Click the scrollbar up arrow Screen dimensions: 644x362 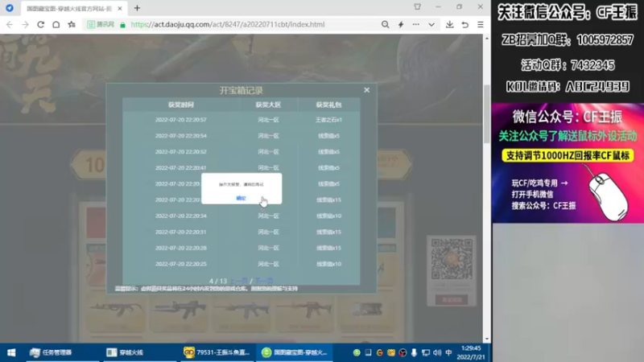(x=487, y=38)
